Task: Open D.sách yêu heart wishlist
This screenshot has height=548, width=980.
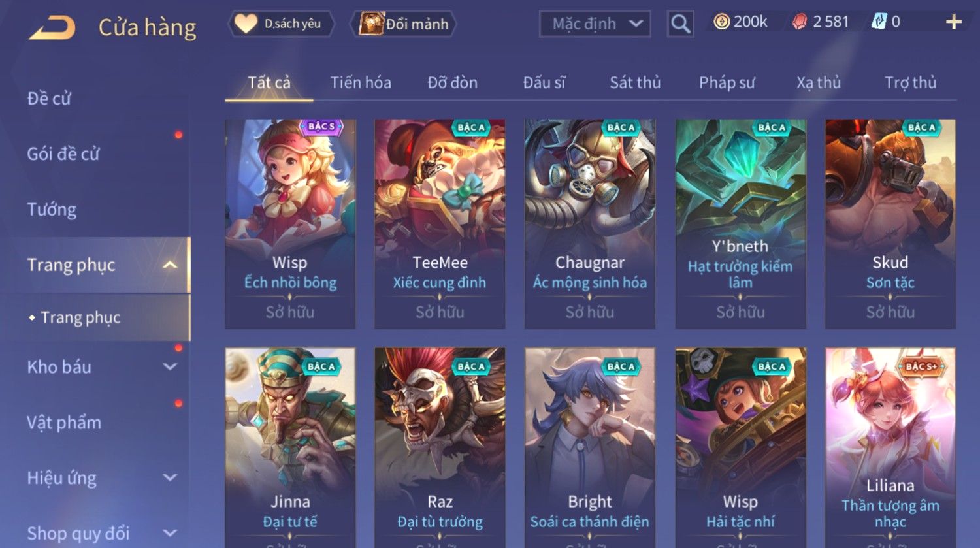Action: [282, 24]
